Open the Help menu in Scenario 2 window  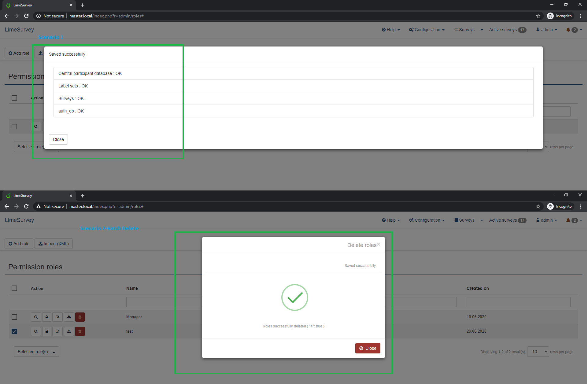(x=391, y=220)
